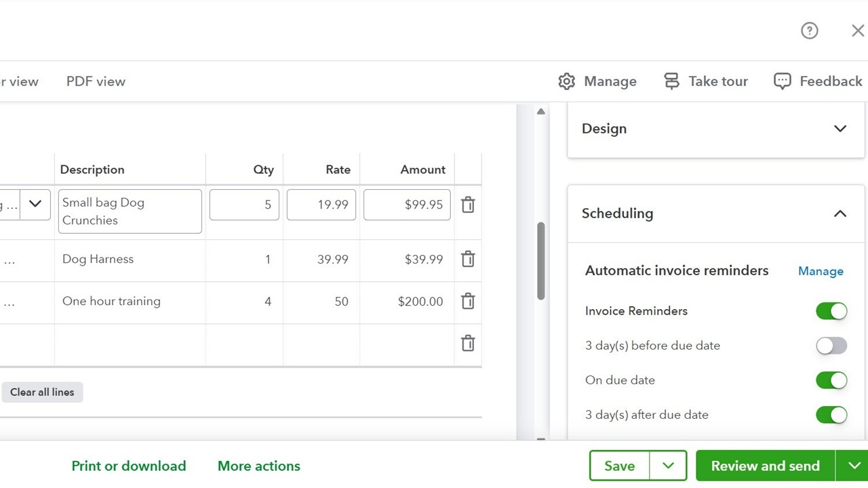The width and height of the screenshot is (868, 488).
Task: Click the Manage gear icon
Action: pos(566,81)
